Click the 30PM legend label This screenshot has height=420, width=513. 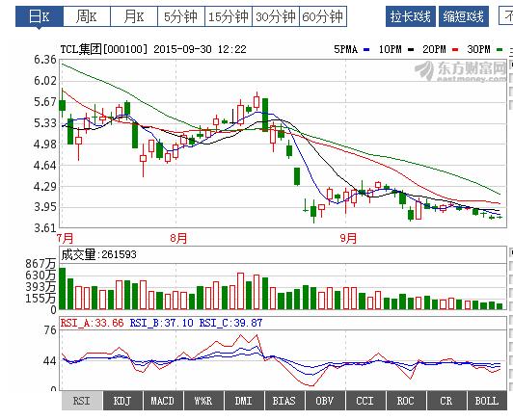(x=478, y=49)
